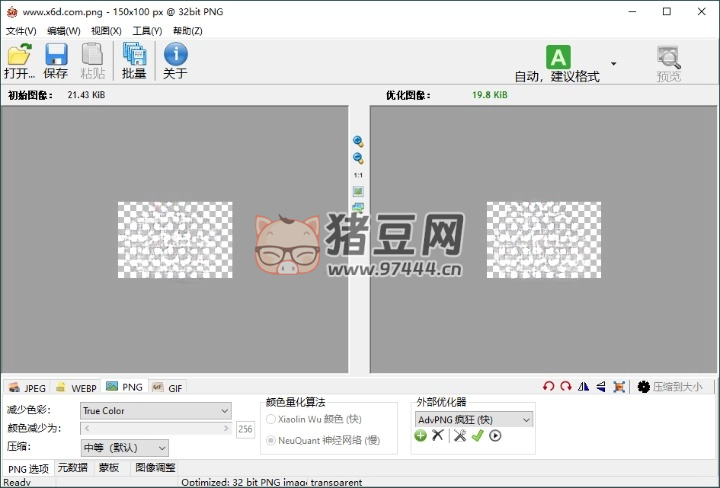Viewport: 720px width, 488px height.
Task: Click the Open file toolbar icon
Action: [x=18, y=60]
